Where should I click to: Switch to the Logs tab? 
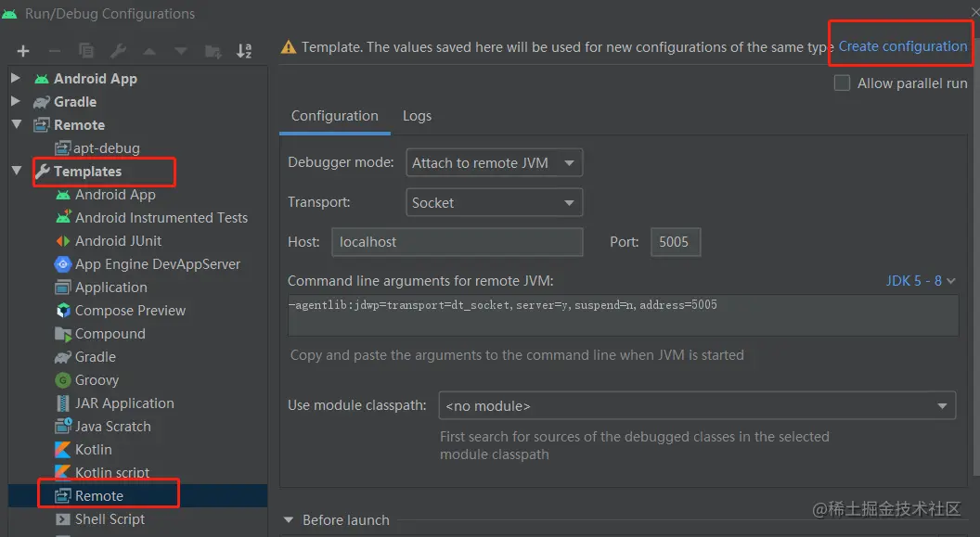(417, 116)
